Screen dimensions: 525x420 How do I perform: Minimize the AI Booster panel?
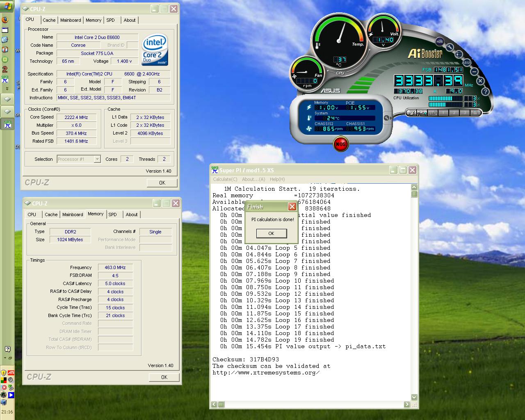(x=474, y=71)
